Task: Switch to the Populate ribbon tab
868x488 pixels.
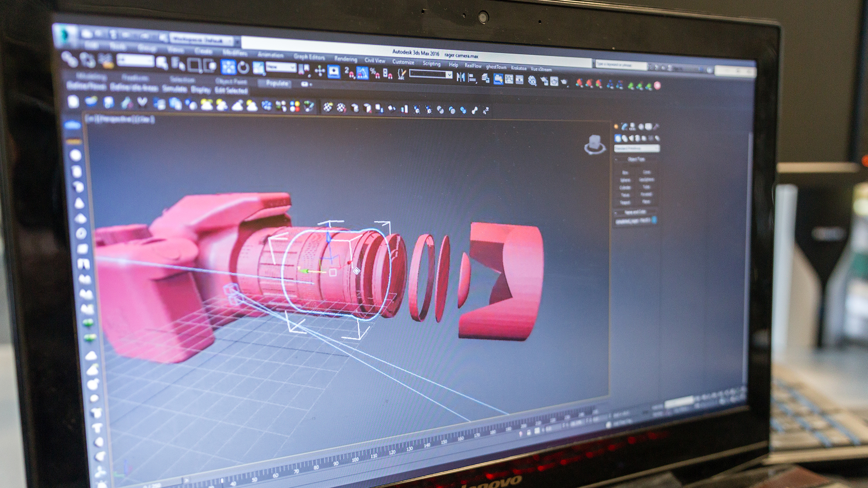Action: [x=276, y=83]
